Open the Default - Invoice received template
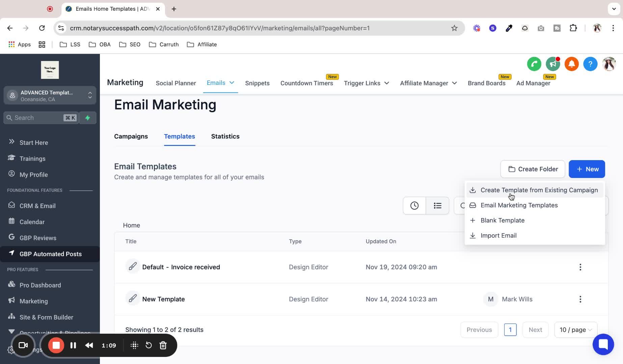Viewport: 623px width, 364px height. click(181, 267)
